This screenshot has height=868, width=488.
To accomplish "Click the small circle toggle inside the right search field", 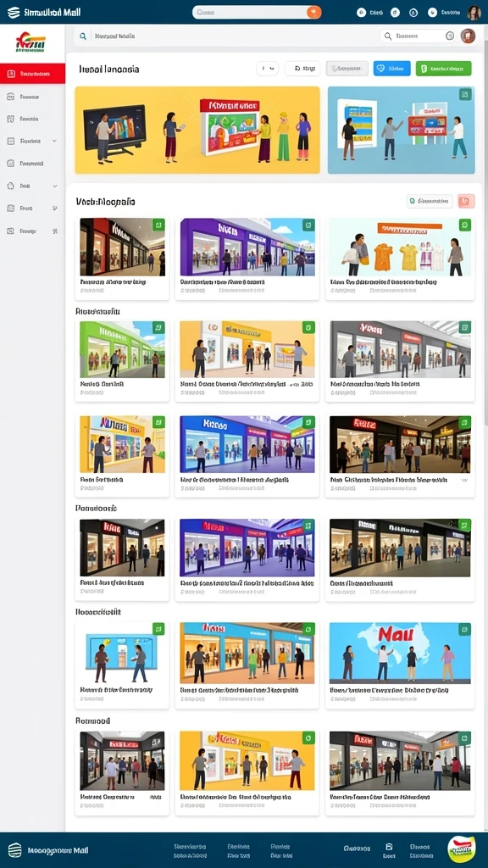I will coord(450,36).
